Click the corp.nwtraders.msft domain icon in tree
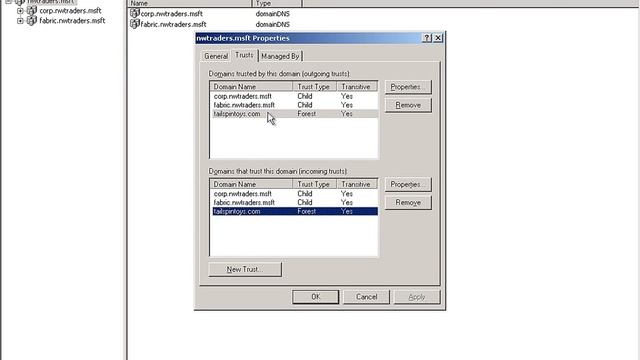This screenshot has width=640, height=360. tap(32, 11)
